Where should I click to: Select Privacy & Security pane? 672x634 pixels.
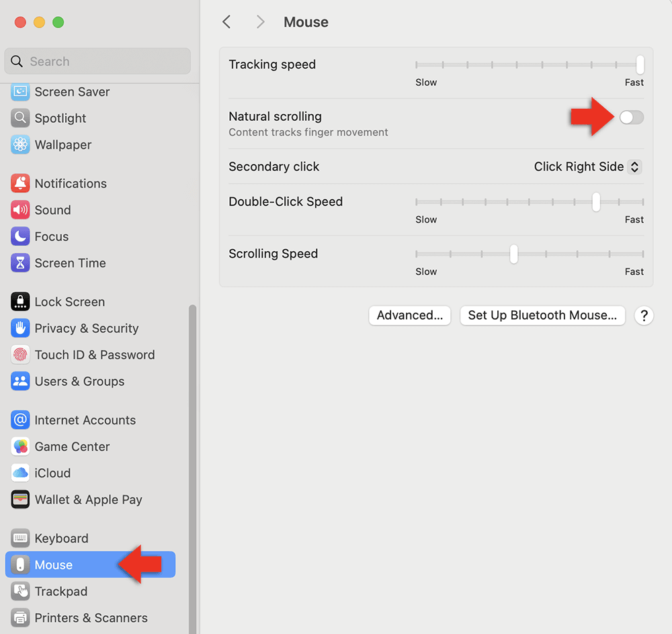pyautogui.click(x=91, y=328)
